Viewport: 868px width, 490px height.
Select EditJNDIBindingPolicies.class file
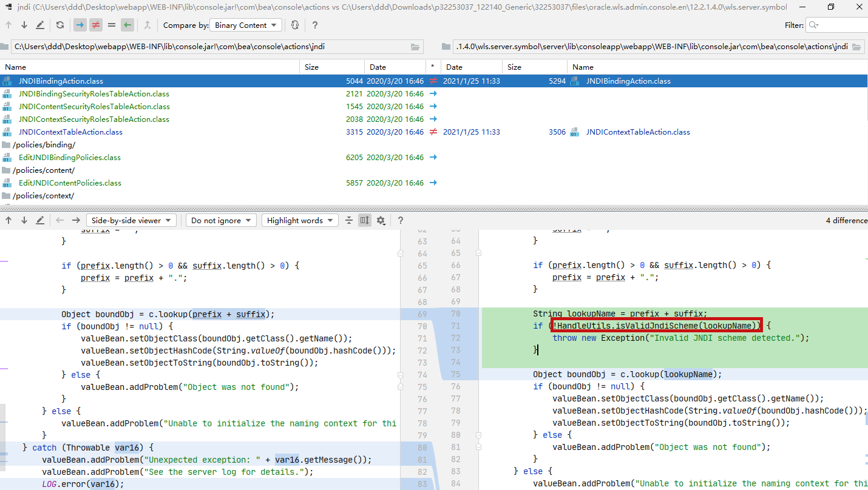click(x=70, y=157)
